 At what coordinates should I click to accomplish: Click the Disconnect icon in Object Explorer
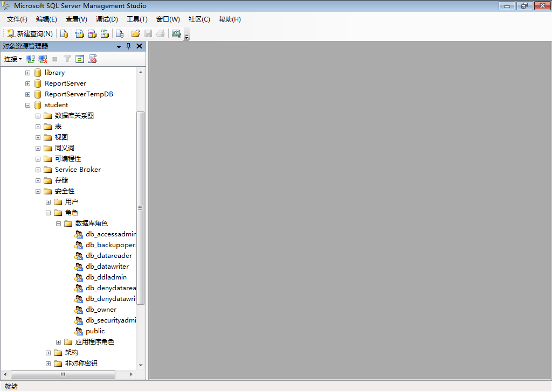[x=43, y=59]
